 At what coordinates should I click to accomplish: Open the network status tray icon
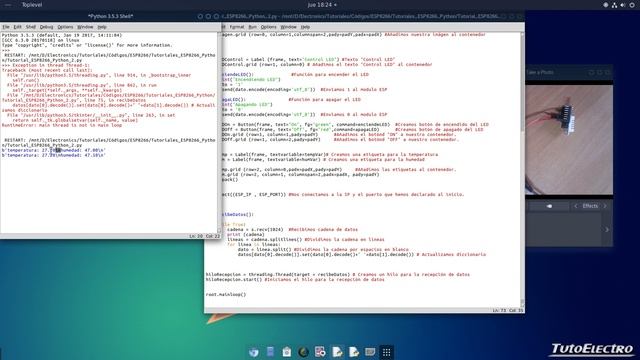coord(614,5)
